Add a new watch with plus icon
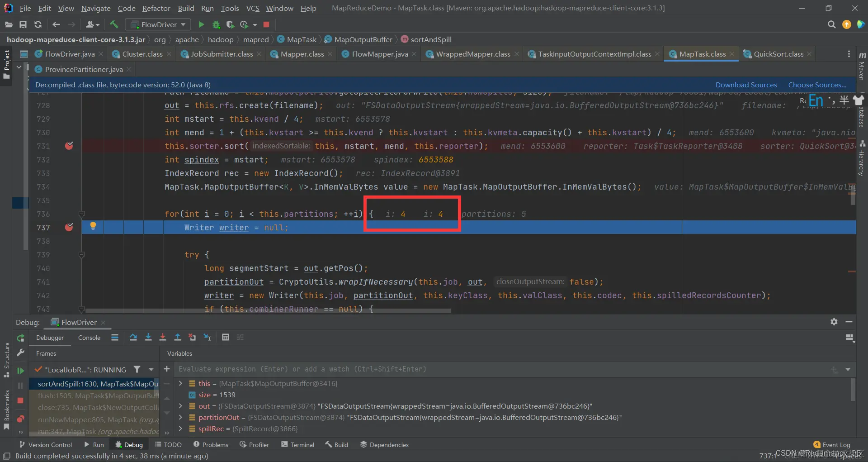The image size is (868, 462). click(167, 369)
